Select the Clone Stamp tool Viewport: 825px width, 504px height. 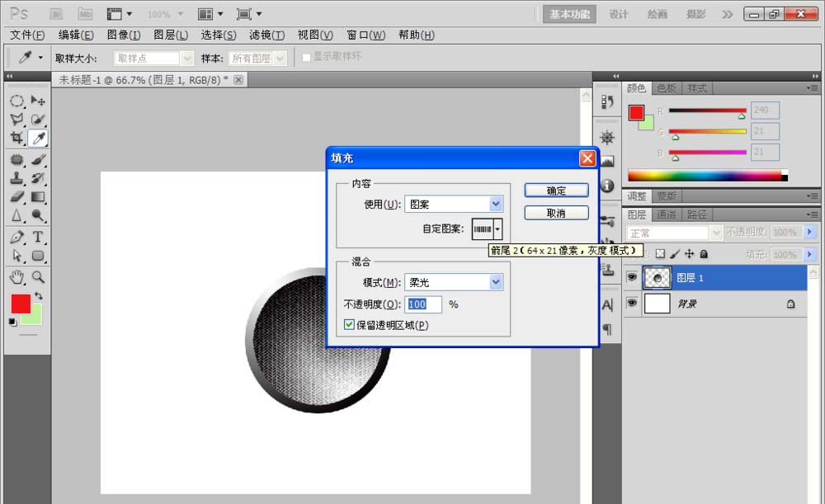pyautogui.click(x=16, y=177)
